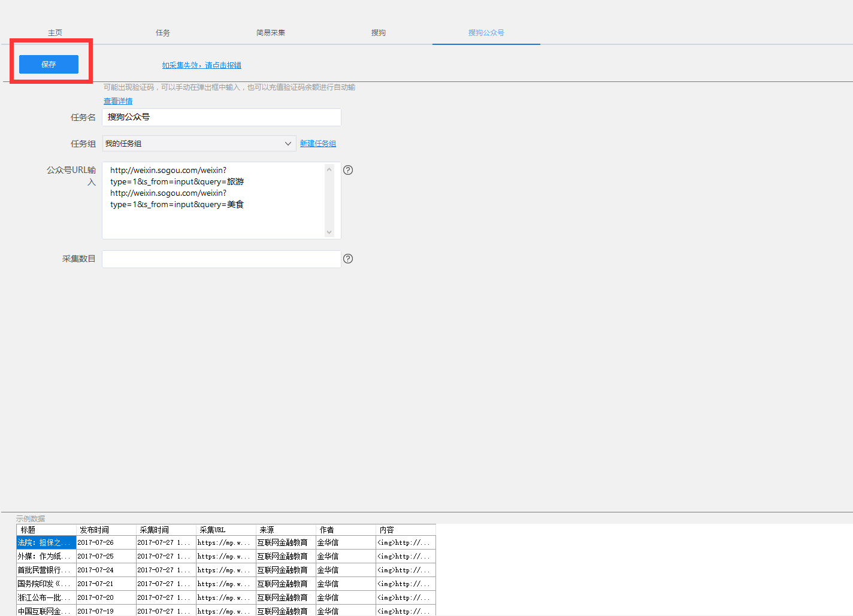This screenshot has height=616, width=853.
Task: Click the 内容 column header
Action: (x=406, y=530)
